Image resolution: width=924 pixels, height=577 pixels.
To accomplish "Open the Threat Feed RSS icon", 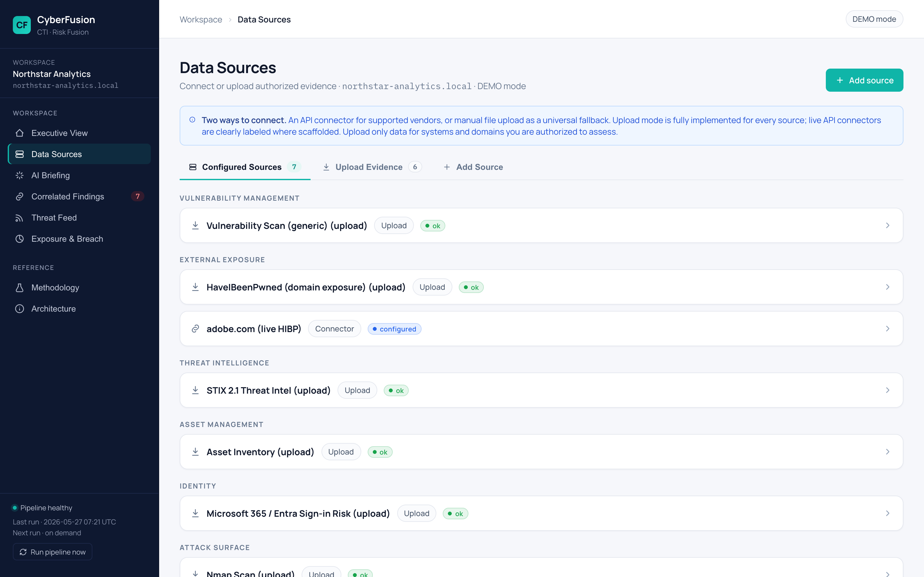I will [x=20, y=218].
